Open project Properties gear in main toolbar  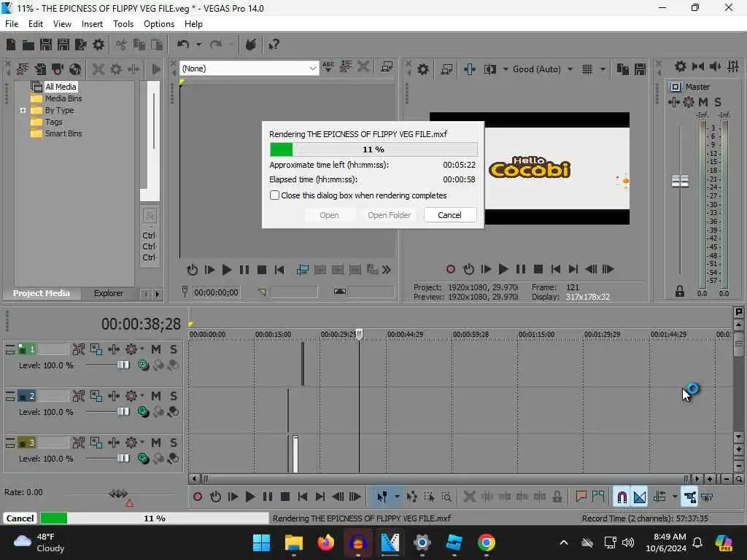point(98,44)
